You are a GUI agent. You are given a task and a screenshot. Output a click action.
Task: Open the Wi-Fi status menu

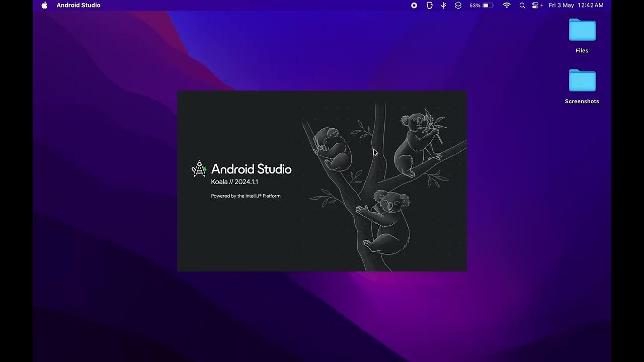click(x=507, y=5)
